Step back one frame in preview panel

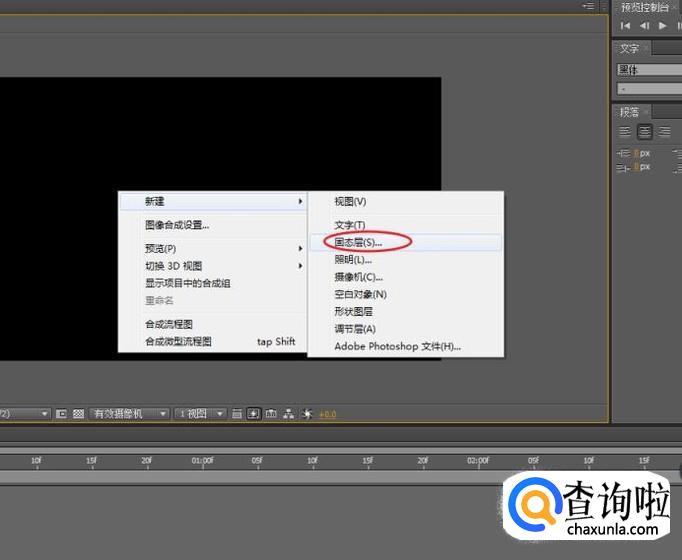coord(644,26)
